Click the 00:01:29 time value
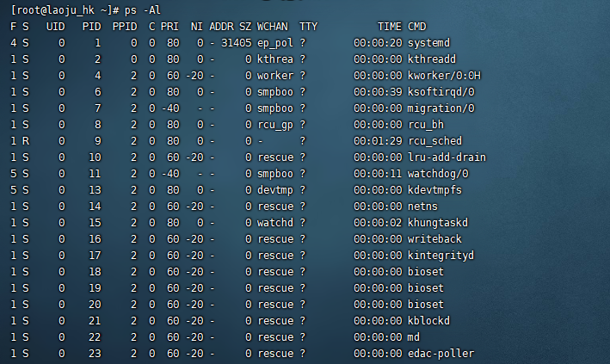610x364 pixels. pos(378,140)
